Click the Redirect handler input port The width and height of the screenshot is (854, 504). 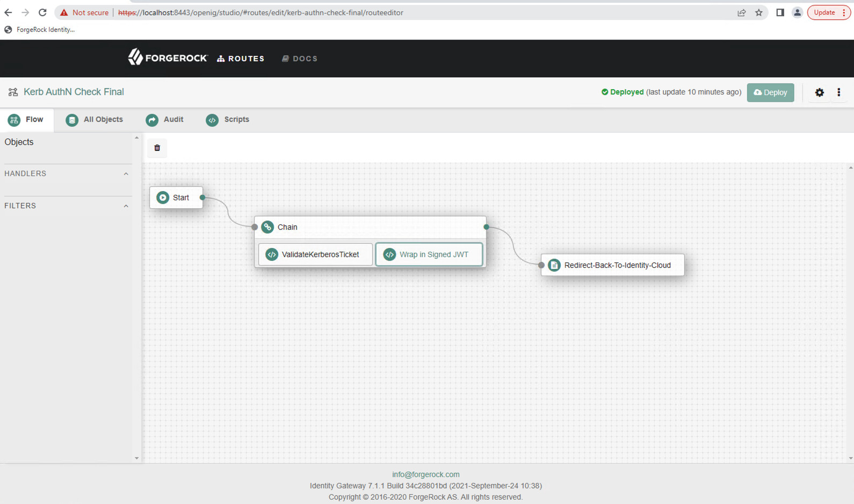[541, 265]
